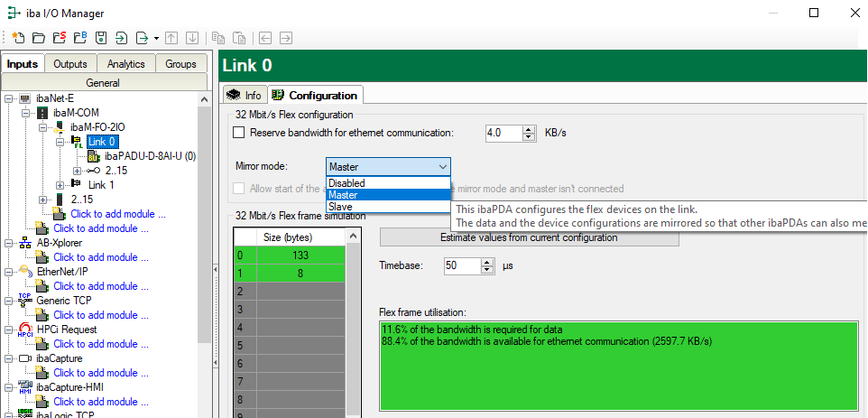Click add module link under ibaCapture-HMI

click(101, 401)
